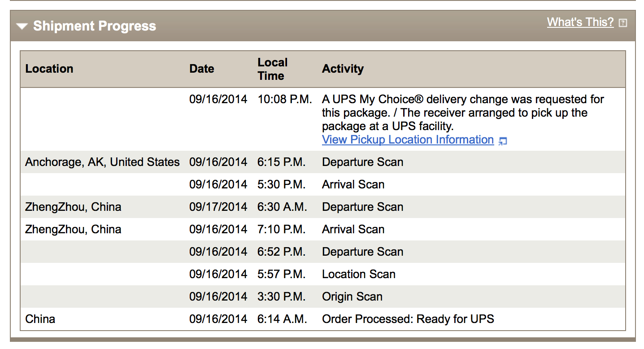Click the Local Time column header
Viewport: 644px width, 349px height.
[x=272, y=69]
